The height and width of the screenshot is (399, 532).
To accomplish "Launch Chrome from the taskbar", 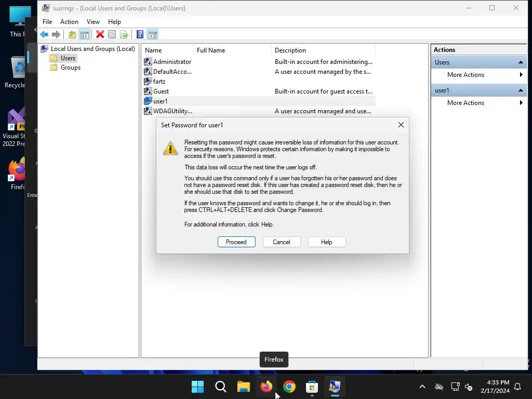I will point(289,387).
